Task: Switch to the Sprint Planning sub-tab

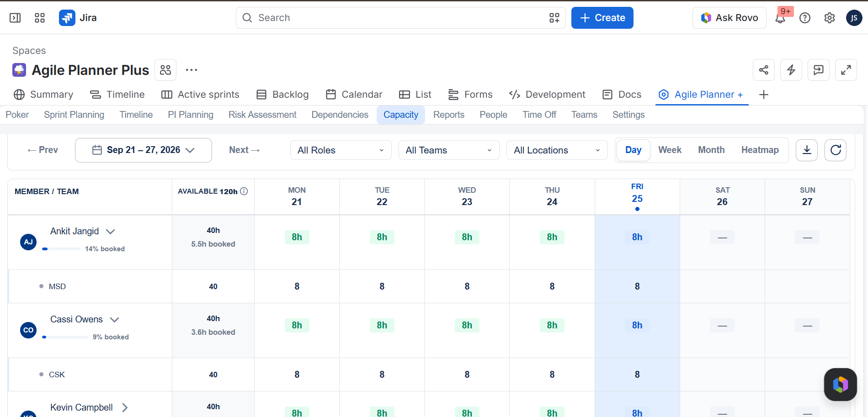Action: click(74, 115)
